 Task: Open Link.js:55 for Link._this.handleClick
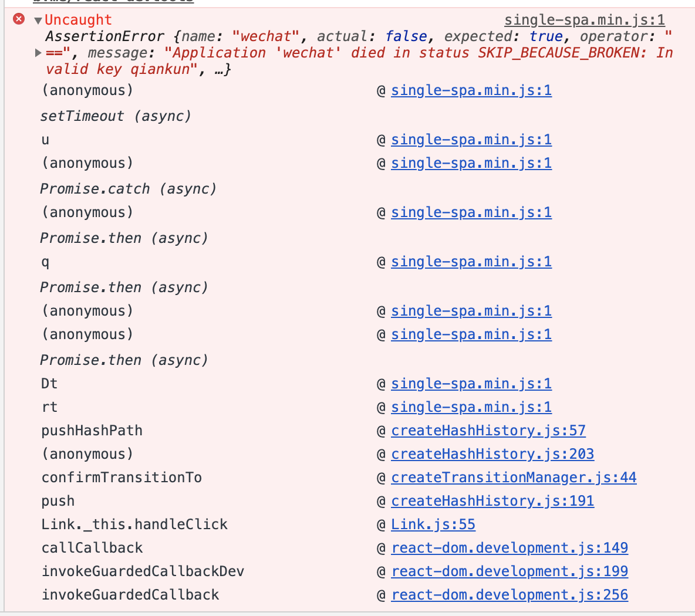[x=433, y=524]
